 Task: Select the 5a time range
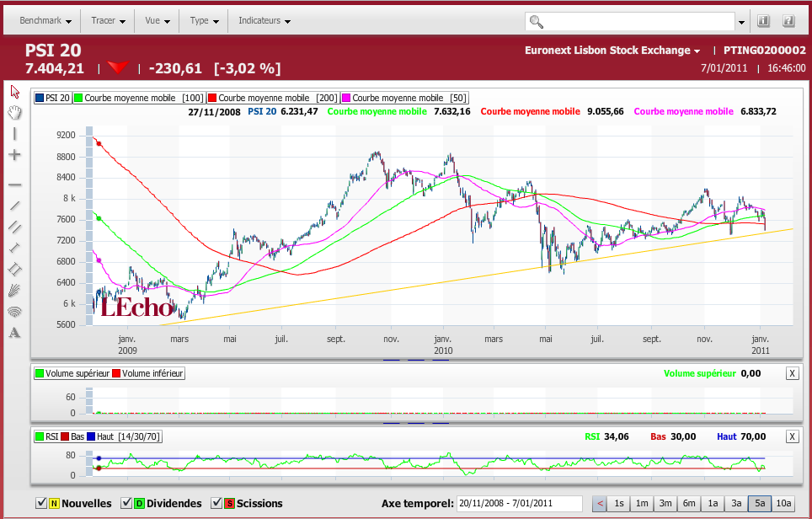point(760,503)
